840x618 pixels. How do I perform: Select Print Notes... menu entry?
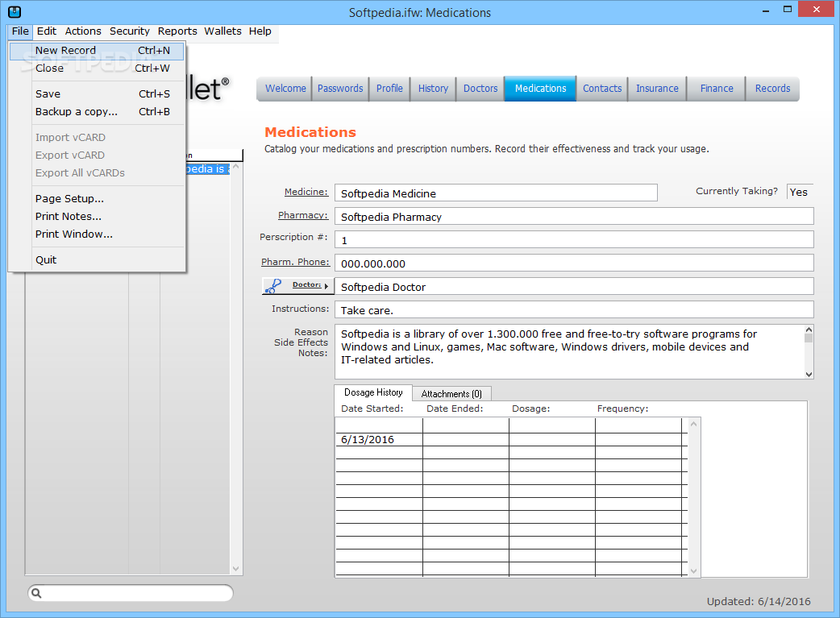tap(97, 217)
